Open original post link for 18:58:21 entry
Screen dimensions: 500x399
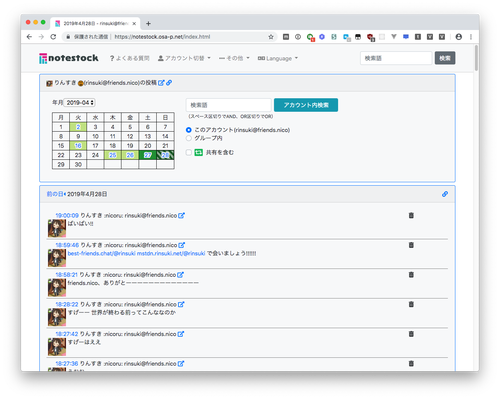[180, 275]
